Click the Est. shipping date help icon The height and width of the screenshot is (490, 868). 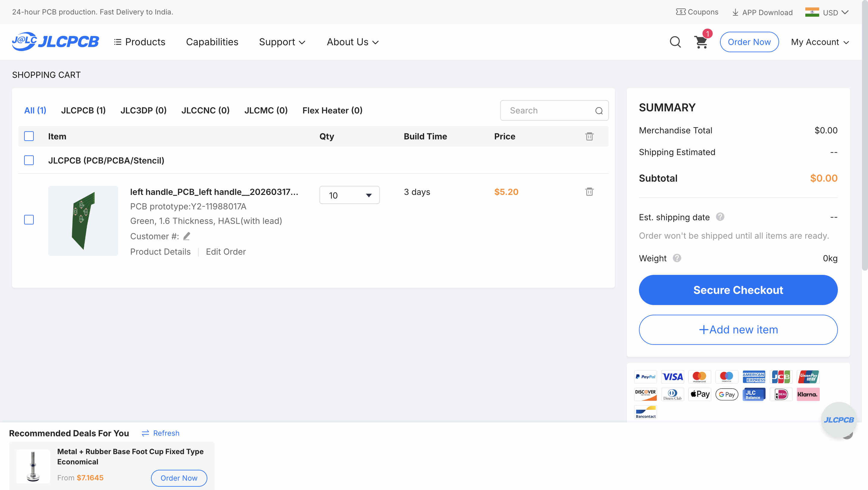point(720,217)
